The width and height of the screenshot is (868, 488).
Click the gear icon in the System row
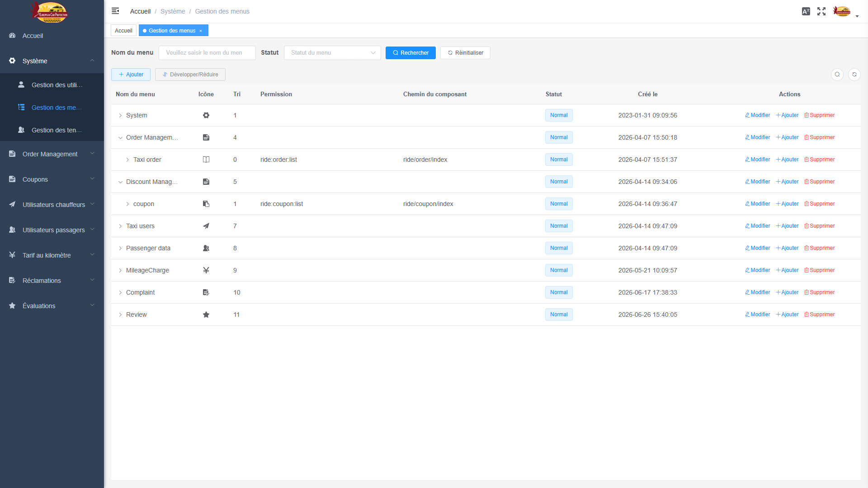[206, 115]
